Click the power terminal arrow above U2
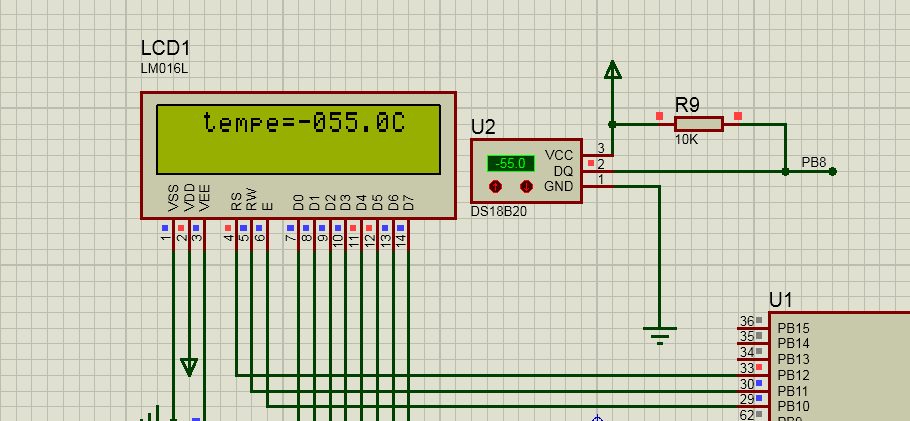910x421 pixels. (x=612, y=70)
